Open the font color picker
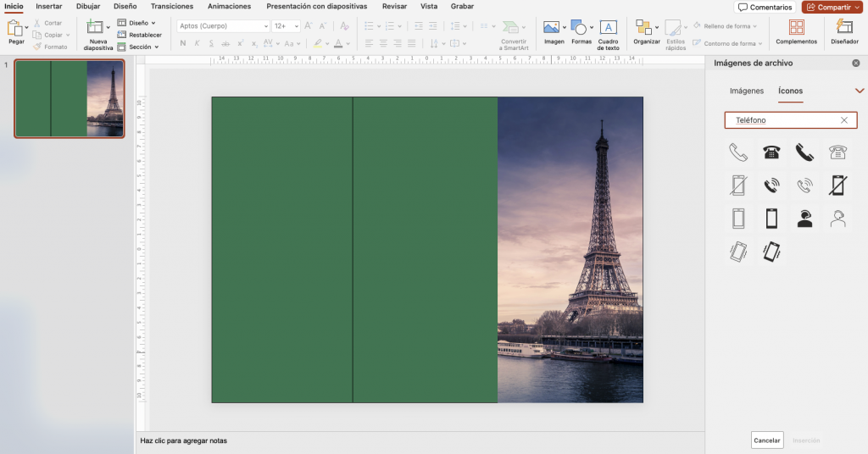The image size is (868, 454). (x=338, y=43)
